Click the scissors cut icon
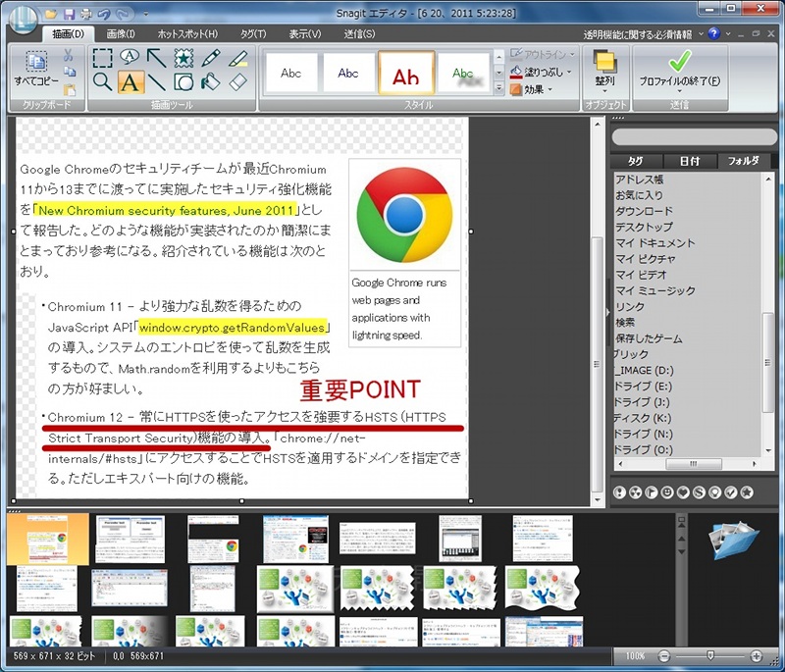 (69, 55)
